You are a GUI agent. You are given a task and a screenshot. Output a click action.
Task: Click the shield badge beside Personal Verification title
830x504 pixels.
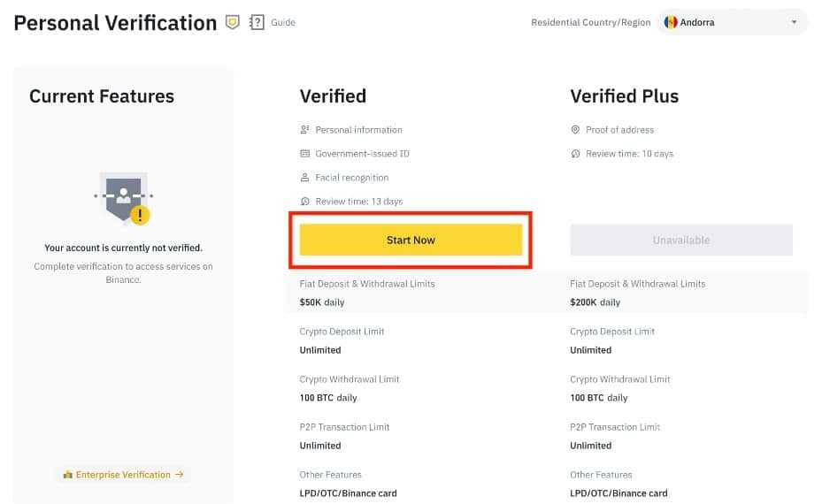click(x=233, y=22)
